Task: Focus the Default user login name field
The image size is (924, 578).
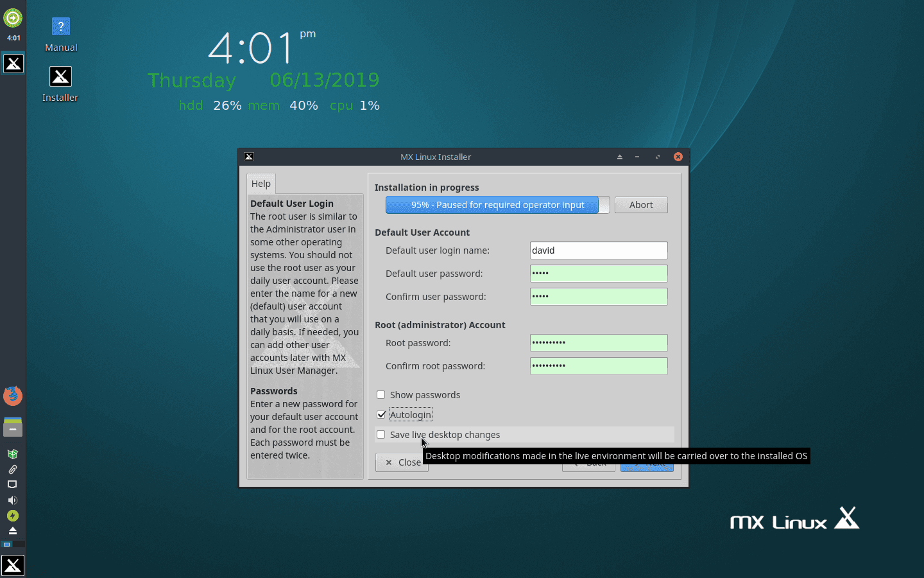Action: click(599, 250)
